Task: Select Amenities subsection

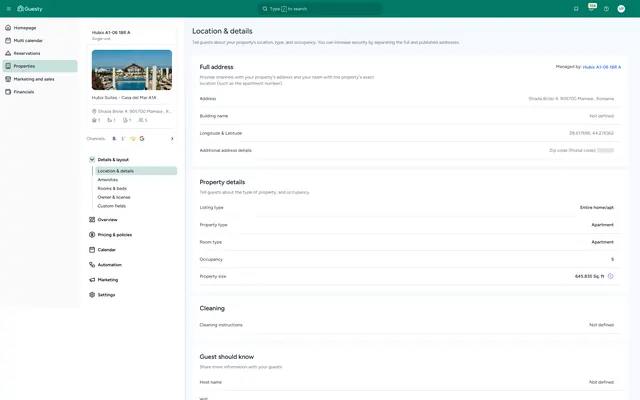Action: pos(107,180)
